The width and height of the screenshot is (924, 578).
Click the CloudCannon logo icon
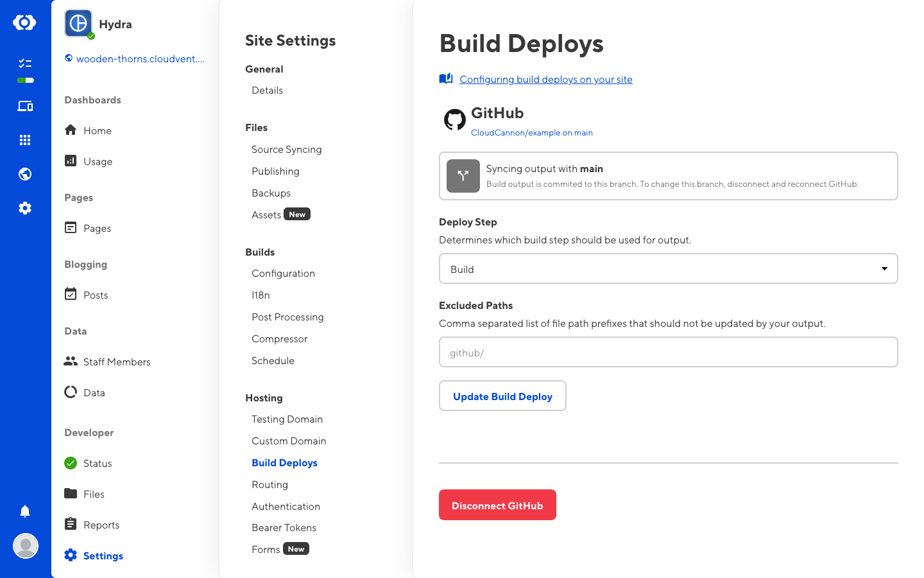[24, 22]
